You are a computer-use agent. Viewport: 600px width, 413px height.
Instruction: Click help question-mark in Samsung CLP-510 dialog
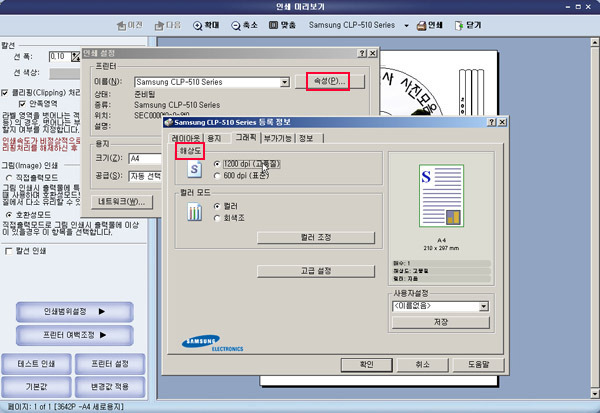tap(492, 122)
